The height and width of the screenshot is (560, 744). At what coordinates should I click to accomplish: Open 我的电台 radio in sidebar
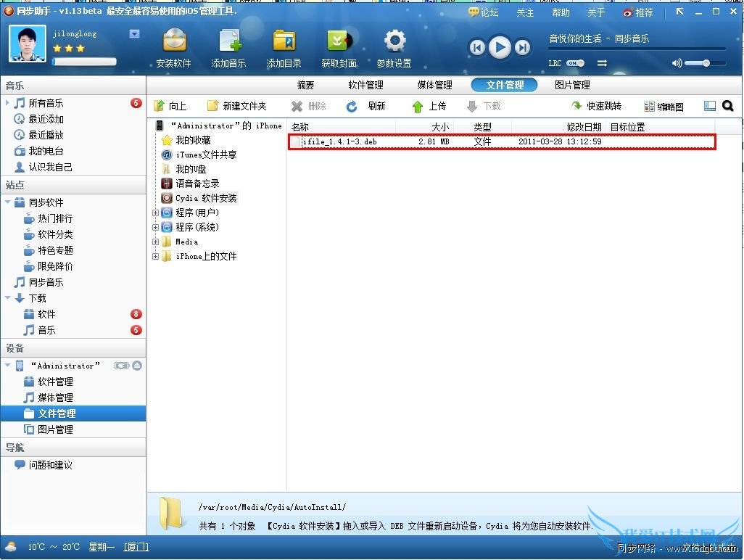pyautogui.click(x=38, y=151)
